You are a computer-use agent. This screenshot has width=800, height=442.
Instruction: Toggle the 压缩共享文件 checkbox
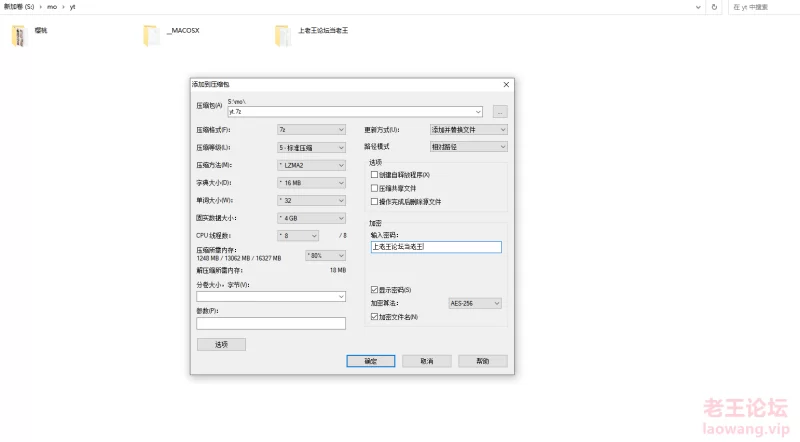pos(374,187)
